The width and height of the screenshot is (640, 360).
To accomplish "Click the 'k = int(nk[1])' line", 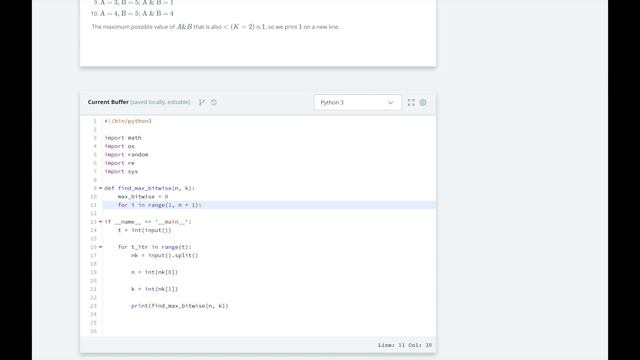I will coord(154,289).
